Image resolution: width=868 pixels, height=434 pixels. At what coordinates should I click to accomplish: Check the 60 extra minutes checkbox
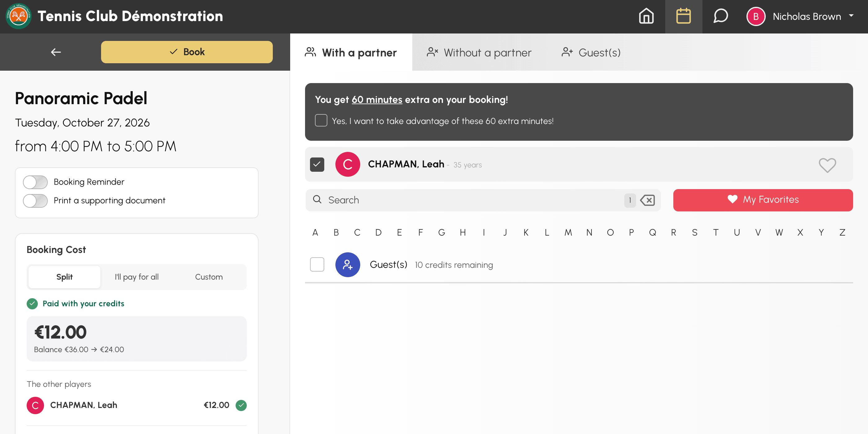click(x=321, y=120)
